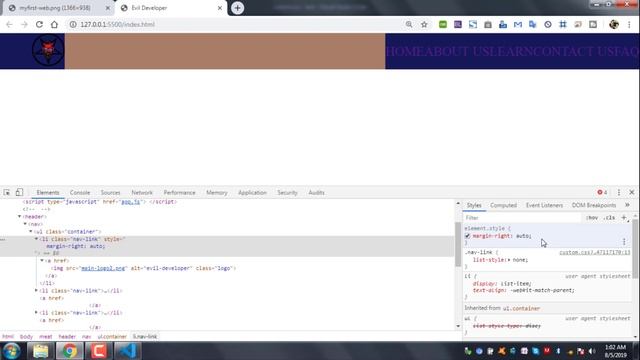This screenshot has height=360, width=640.
Task: Open the Application tab
Action: pyautogui.click(x=252, y=193)
